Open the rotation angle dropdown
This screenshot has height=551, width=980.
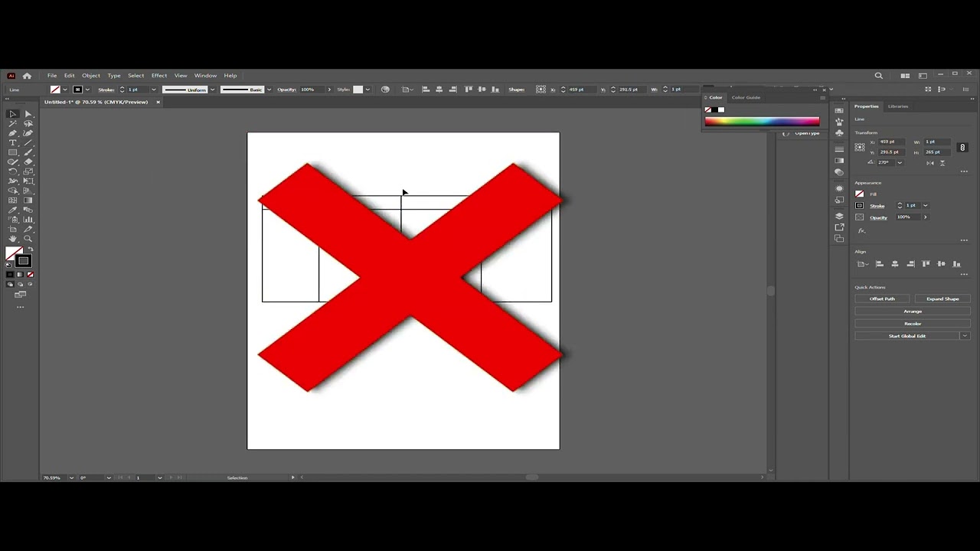[x=899, y=162]
